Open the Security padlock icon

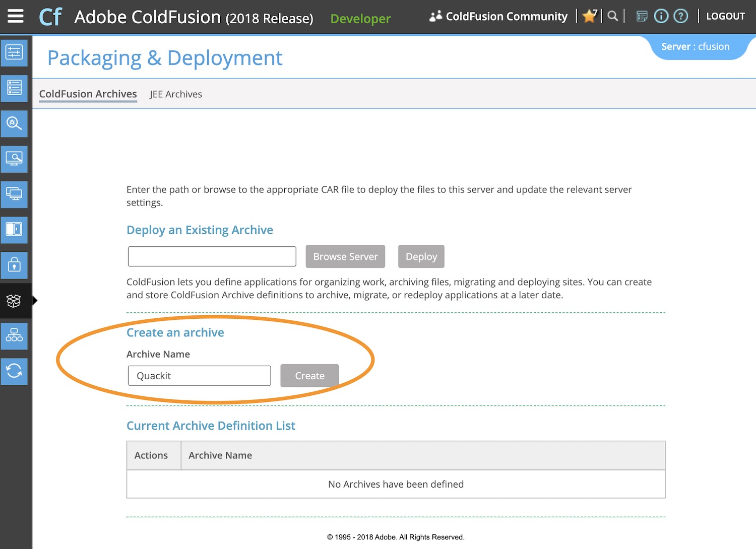click(14, 265)
